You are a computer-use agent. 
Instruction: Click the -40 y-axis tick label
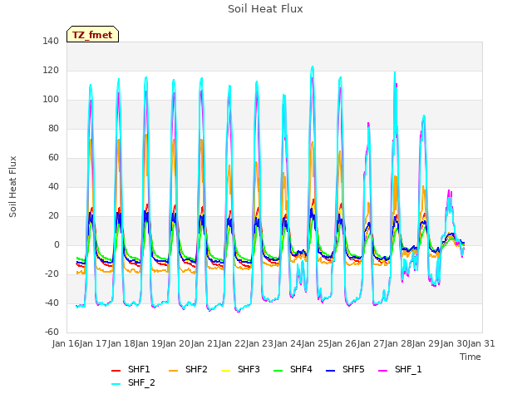pyautogui.click(x=52, y=303)
